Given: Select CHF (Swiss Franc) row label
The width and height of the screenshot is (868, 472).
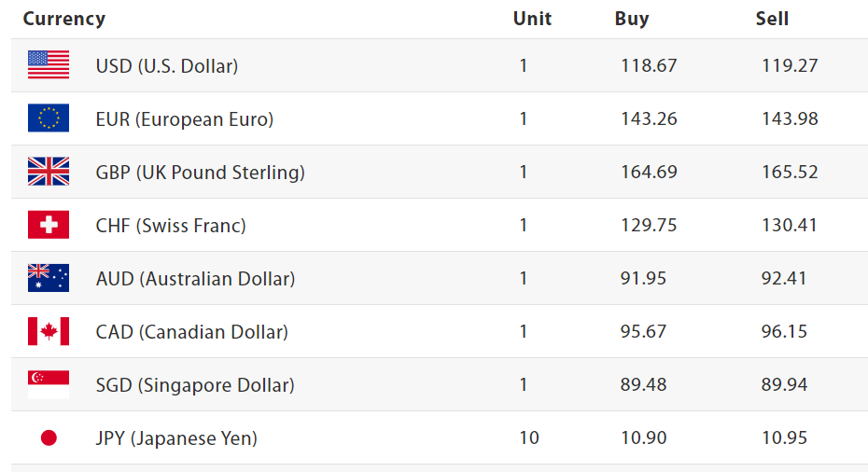Looking at the screenshot, I should click(x=171, y=226).
